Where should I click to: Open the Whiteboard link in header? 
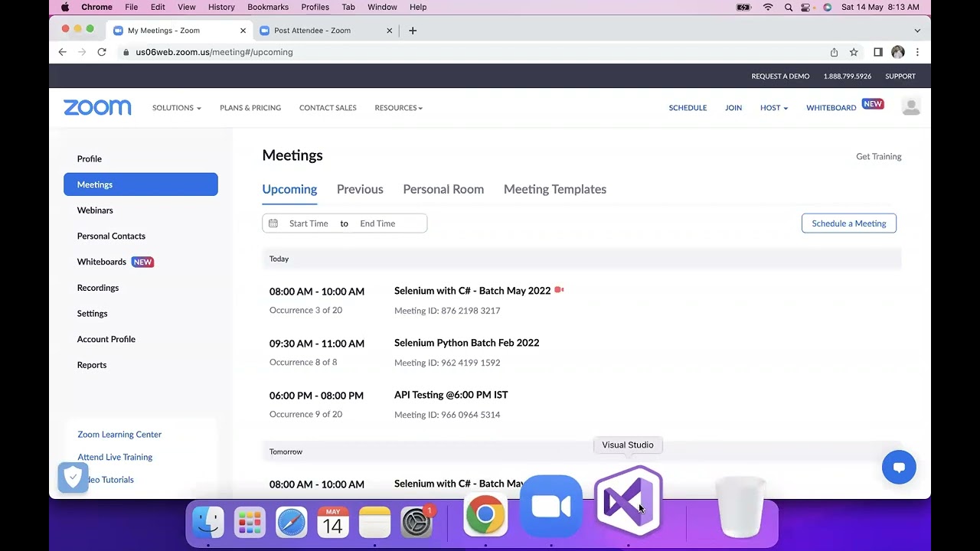click(831, 108)
